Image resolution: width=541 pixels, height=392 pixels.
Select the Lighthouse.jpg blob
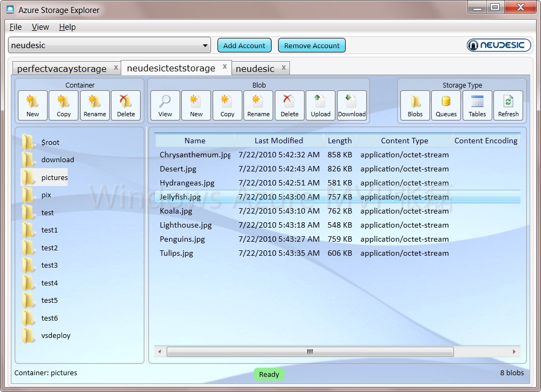[338, 225]
